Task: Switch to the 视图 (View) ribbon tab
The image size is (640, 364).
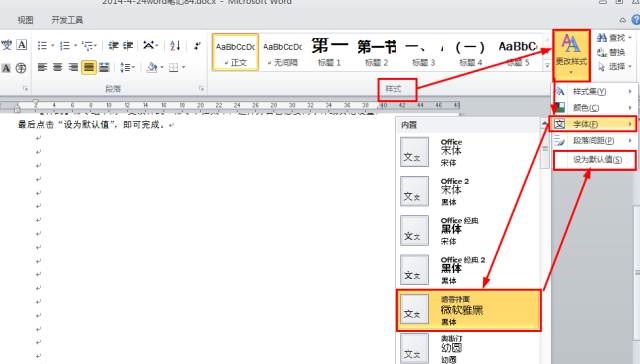Action: coord(25,20)
